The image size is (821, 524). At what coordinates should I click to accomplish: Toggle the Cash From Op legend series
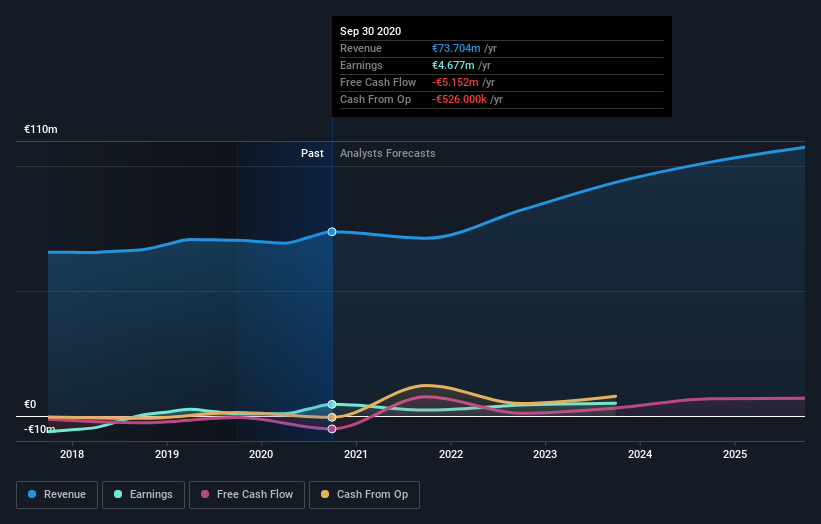click(364, 495)
